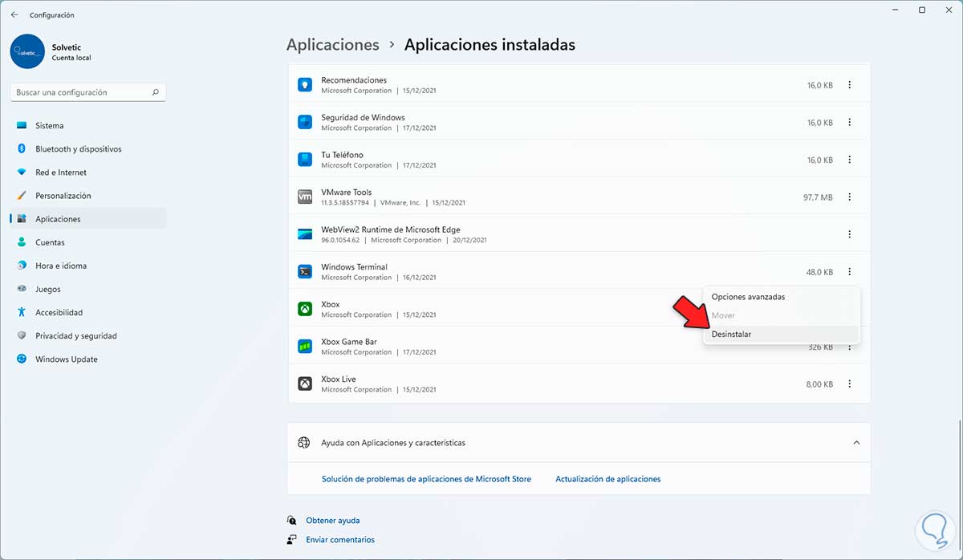Click the VMware Tools app icon
The image size is (963, 560).
[x=305, y=197]
